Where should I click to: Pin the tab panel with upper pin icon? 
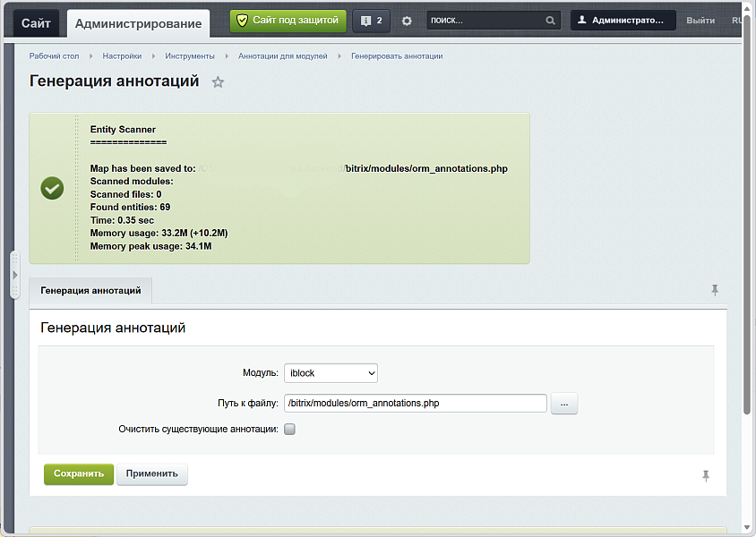(x=714, y=290)
